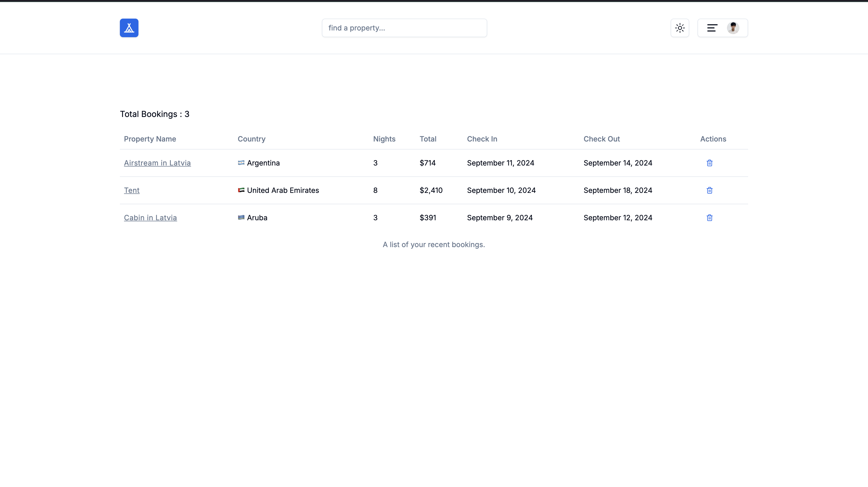
Task: Click the Check Out column header
Action: 601,139
